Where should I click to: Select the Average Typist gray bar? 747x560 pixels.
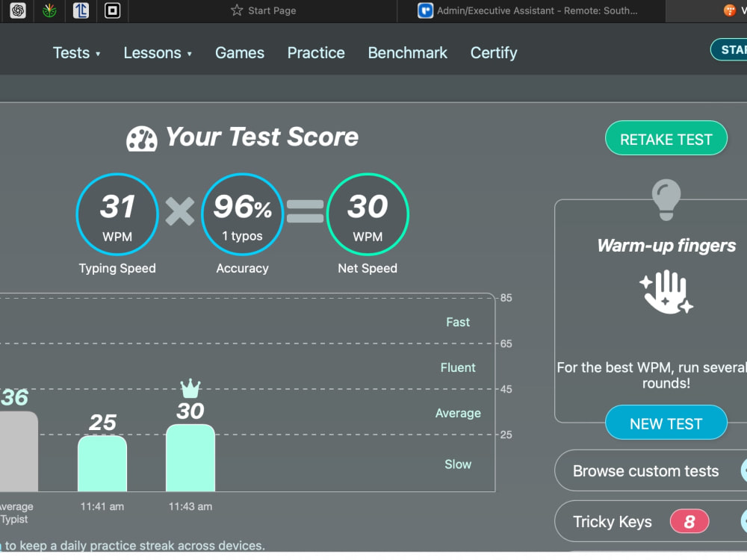coord(18,452)
